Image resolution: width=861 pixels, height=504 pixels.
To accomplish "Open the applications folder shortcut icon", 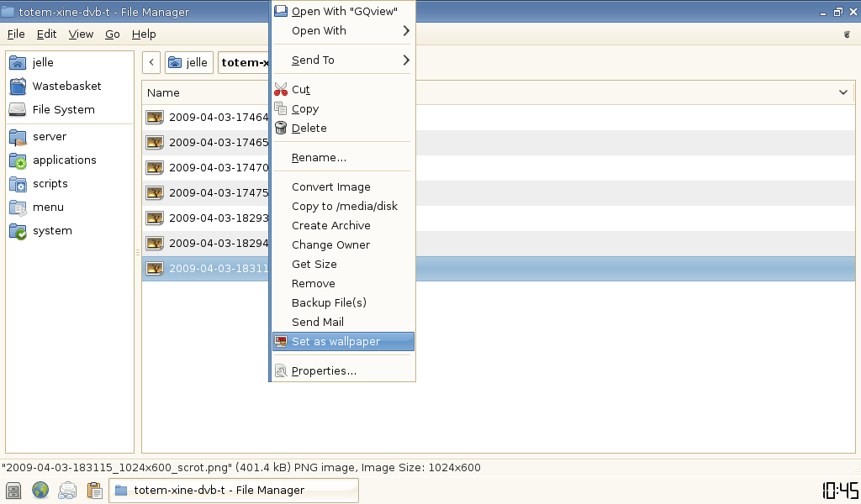I will pyautogui.click(x=18, y=160).
